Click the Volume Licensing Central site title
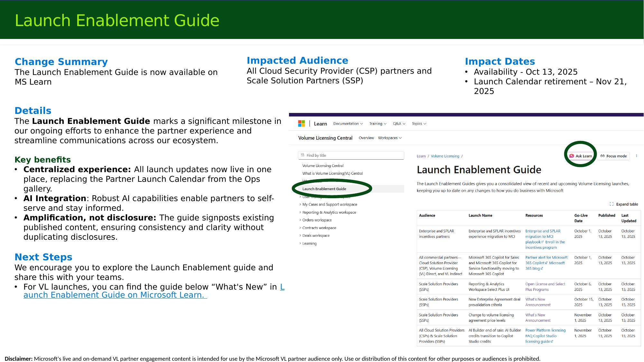Screen dimensions: 644x362 [x=325, y=138]
